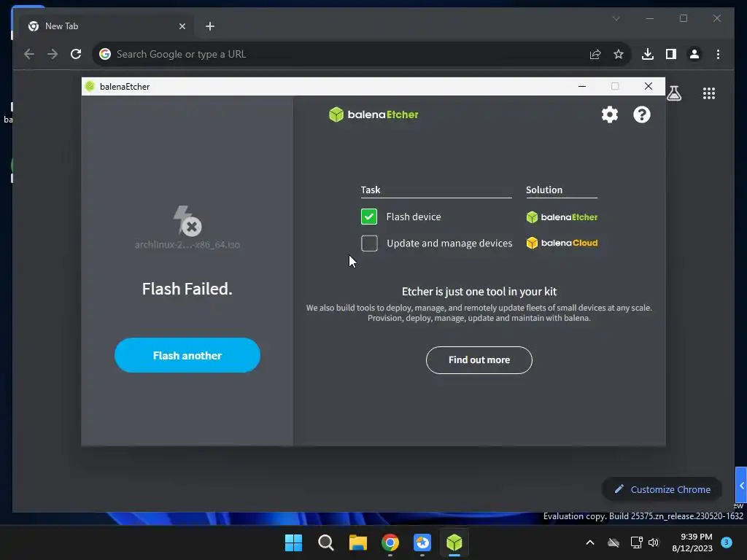Close the New Tab in Chrome
The image size is (747, 560).
click(182, 26)
